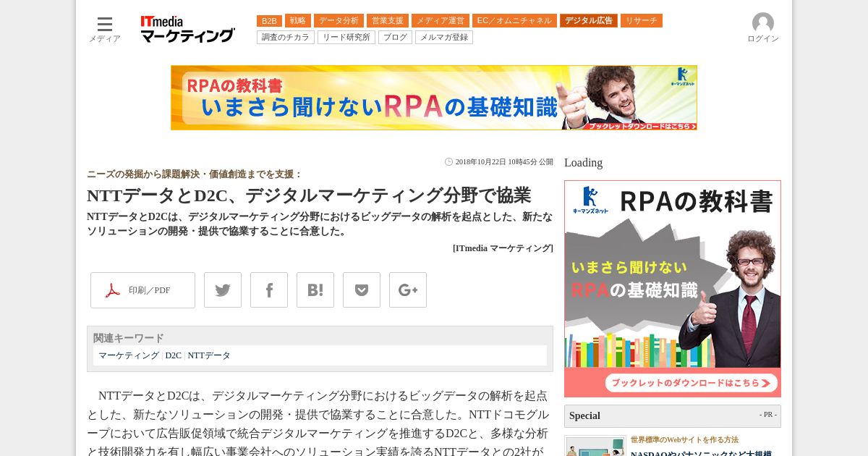868x456 pixels.
Task: Click ブックレットのダウンロードはこちら in the sidebar ad
Action: pyautogui.click(x=691, y=383)
